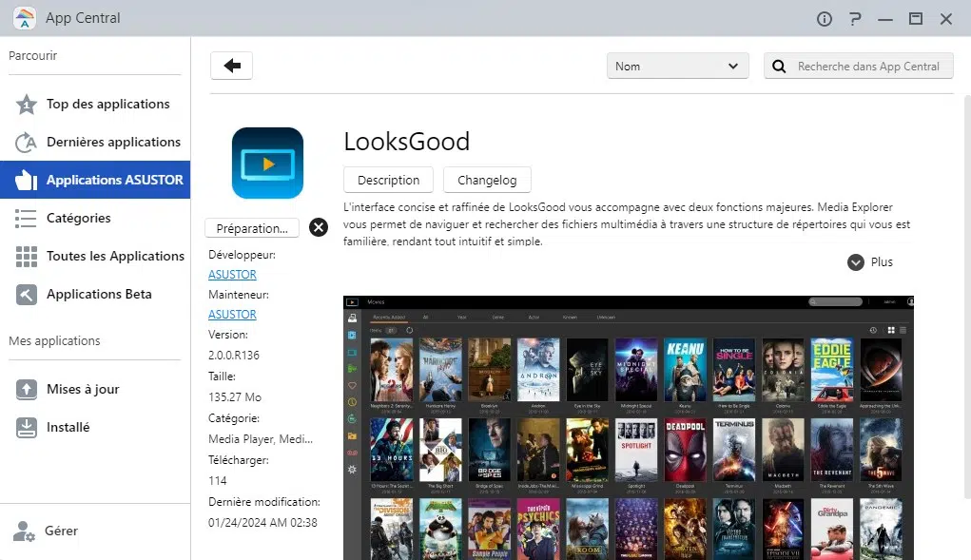Open the help question mark icon
Screen dimensions: 971x560
click(x=855, y=19)
